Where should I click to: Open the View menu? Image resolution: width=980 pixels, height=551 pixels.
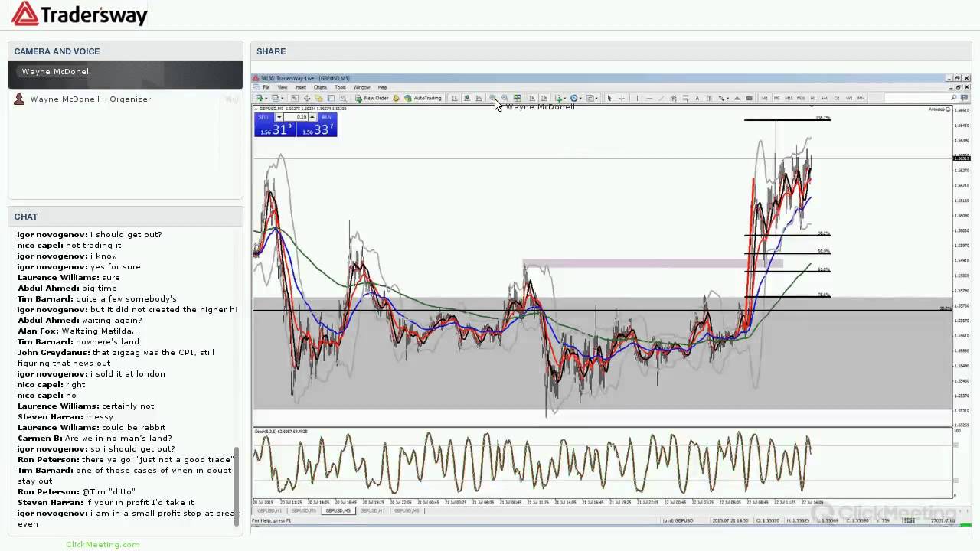click(283, 87)
